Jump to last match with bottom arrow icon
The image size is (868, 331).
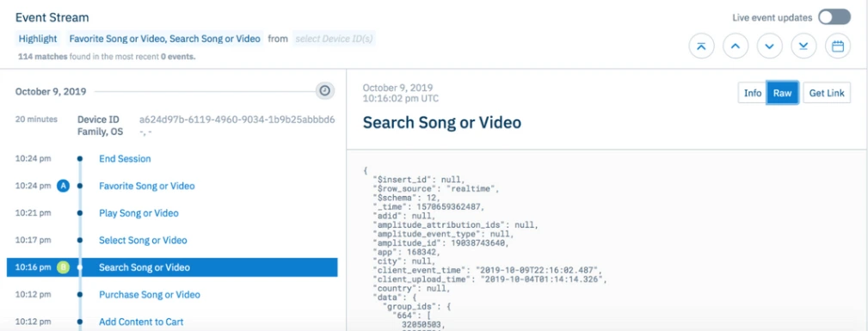[x=803, y=46]
